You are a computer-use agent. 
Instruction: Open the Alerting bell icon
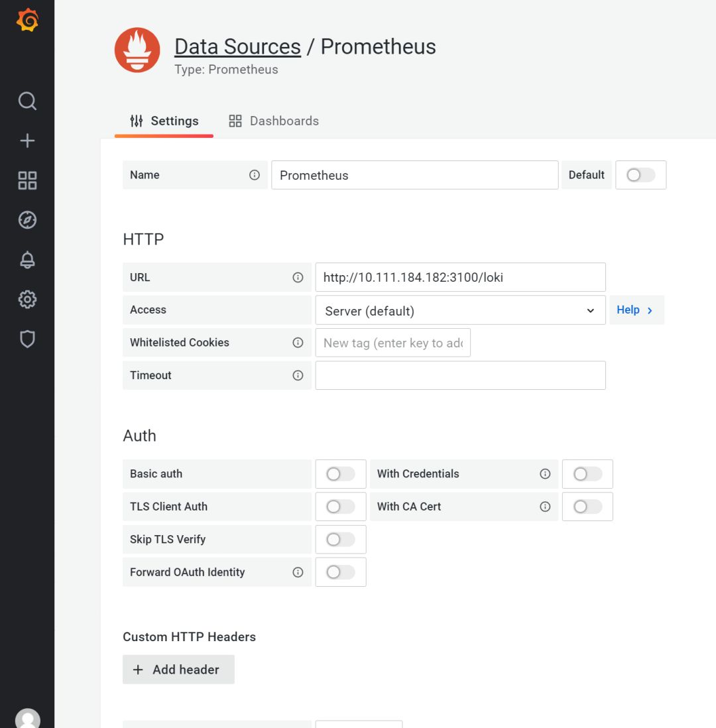click(27, 260)
